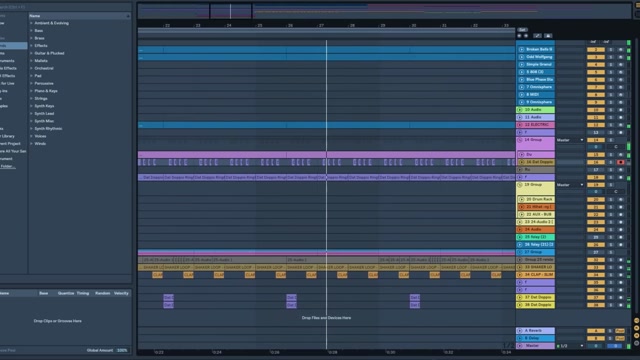The width and height of the screenshot is (640, 360).
Task: Open the Master output dropdown on 19 Group
Action: [x=570, y=185]
